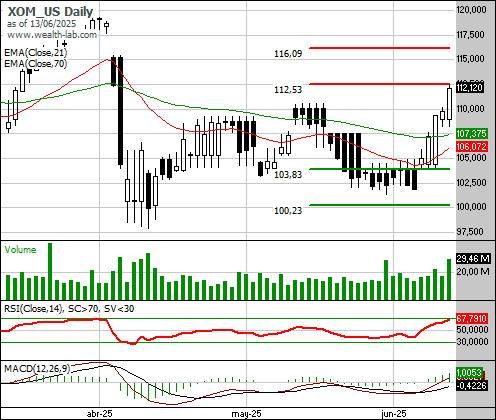Click the RSI 30,0000 axis label
Viewport: 496px width, 420px height.
[473, 342]
